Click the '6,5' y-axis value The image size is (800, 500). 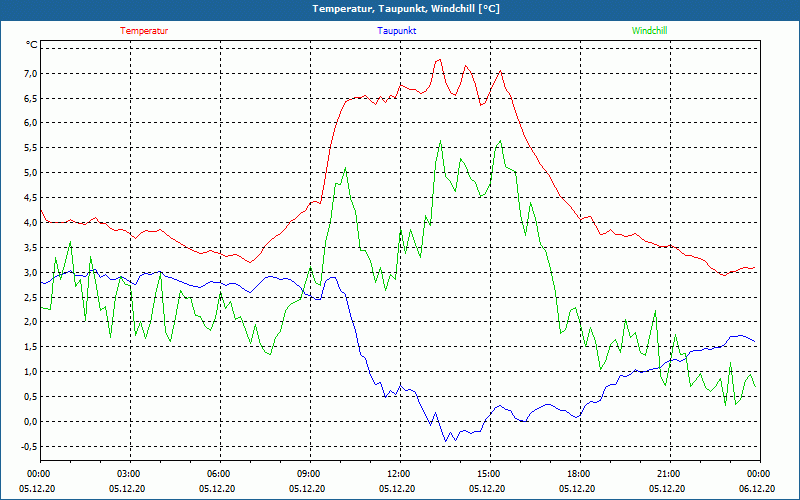point(31,98)
